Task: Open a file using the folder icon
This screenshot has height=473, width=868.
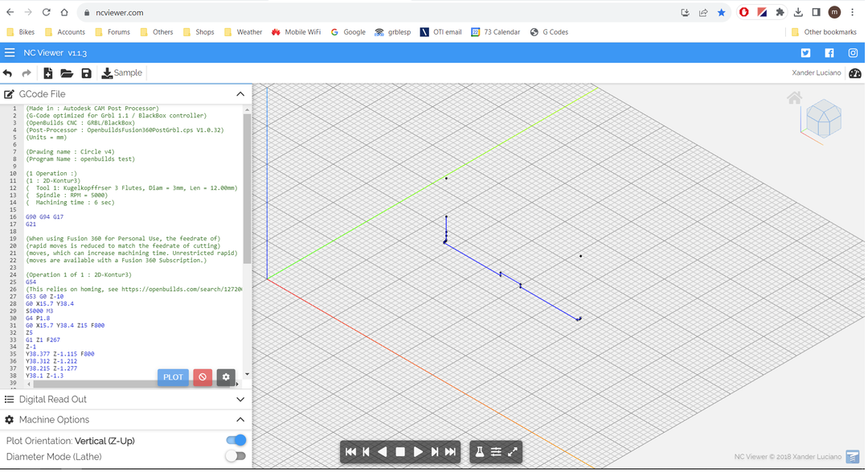Action: [x=67, y=73]
